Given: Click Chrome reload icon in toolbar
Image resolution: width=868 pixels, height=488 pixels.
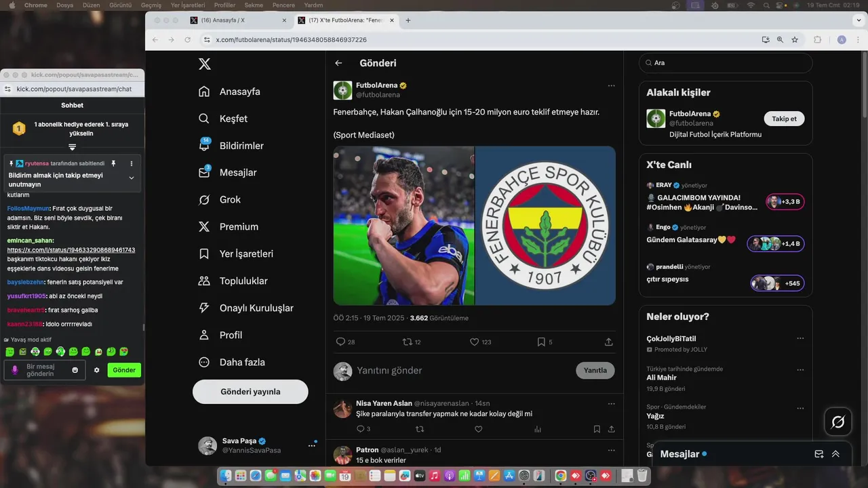Looking at the screenshot, I should click(x=188, y=40).
